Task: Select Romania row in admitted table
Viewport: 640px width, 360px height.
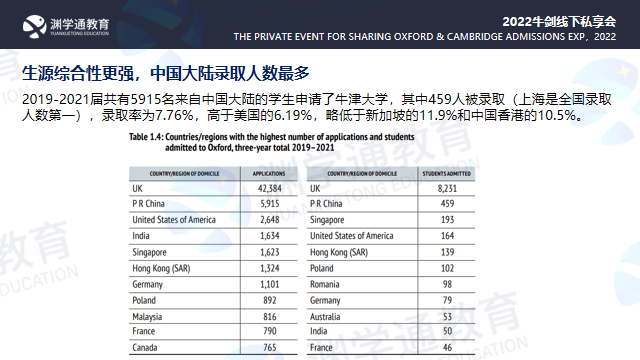Action: point(391,284)
